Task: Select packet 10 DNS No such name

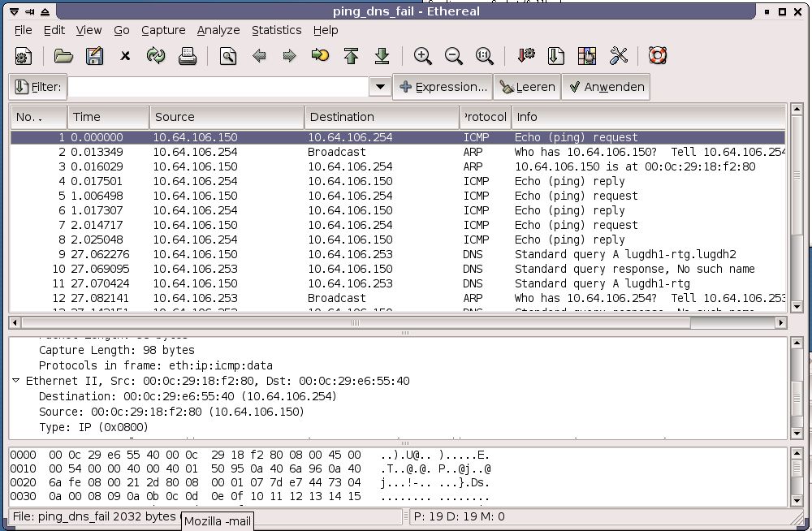Action: pyautogui.click(x=398, y=269)
